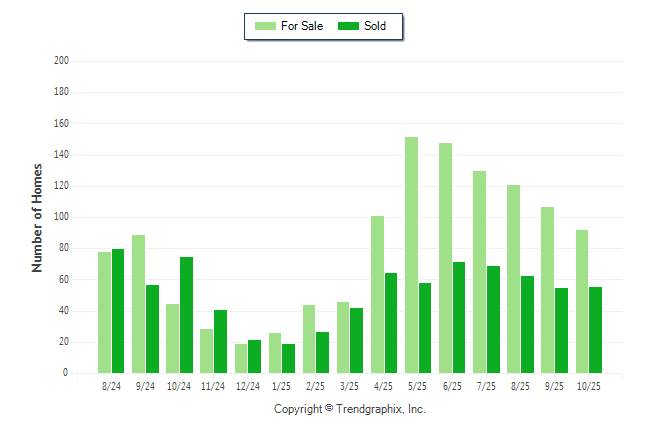Click the Sold legend color swatch
646x434 pixels.
[349, 26]
